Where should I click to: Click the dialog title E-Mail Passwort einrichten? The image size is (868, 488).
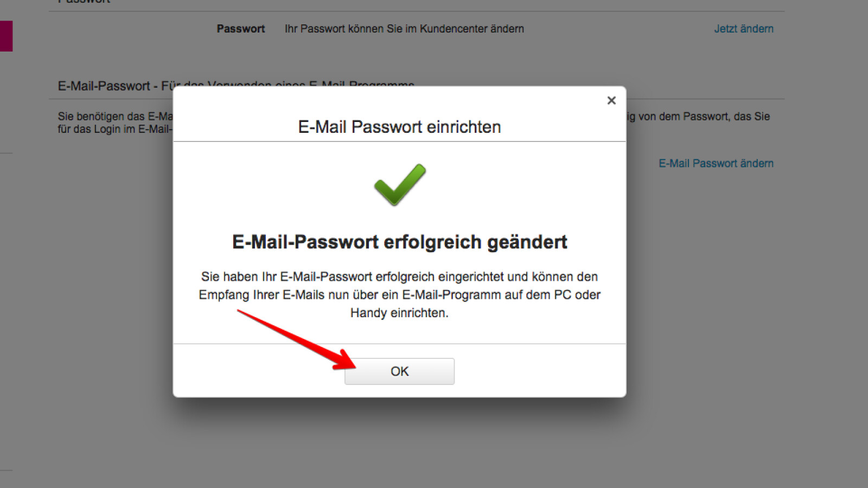click(x=399, y=127)
